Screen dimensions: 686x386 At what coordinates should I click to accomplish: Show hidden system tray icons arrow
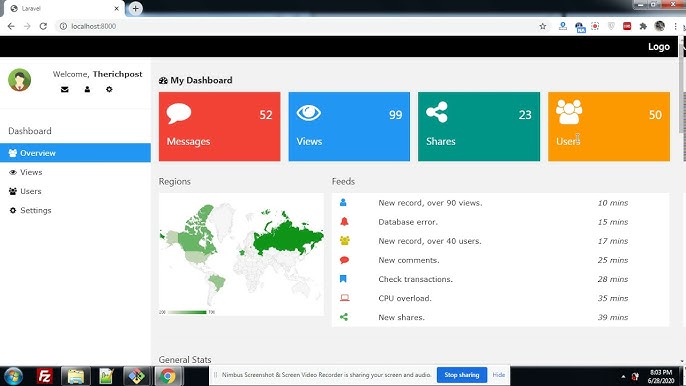[623, 376]
